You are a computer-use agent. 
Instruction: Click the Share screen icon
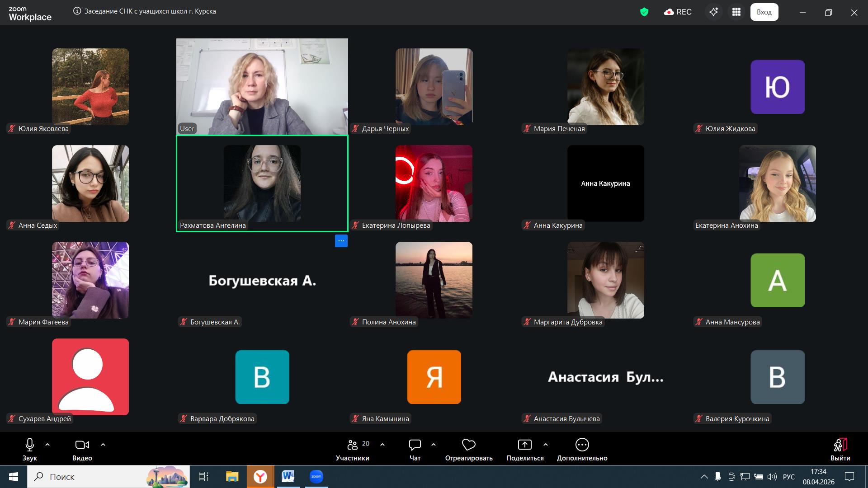pos(524,445)
